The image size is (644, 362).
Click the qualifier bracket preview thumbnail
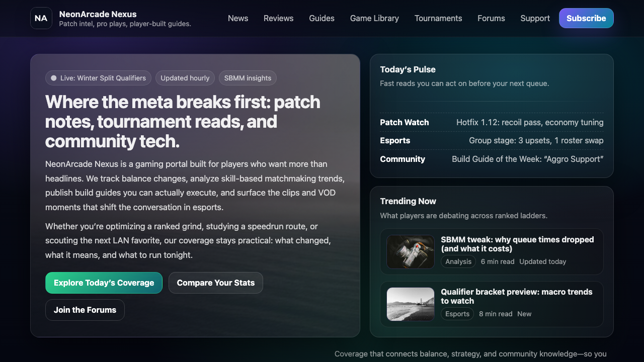coord(410,304)
